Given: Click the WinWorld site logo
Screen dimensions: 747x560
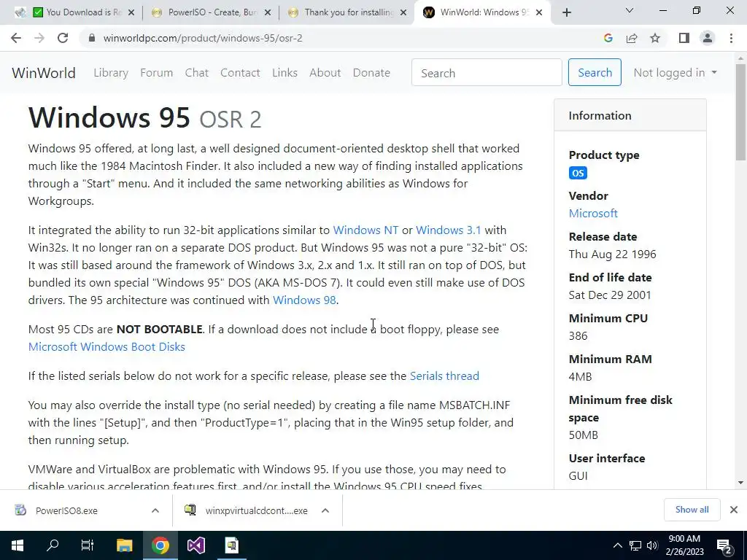Looking at the screenshot, I should [44, 73].
